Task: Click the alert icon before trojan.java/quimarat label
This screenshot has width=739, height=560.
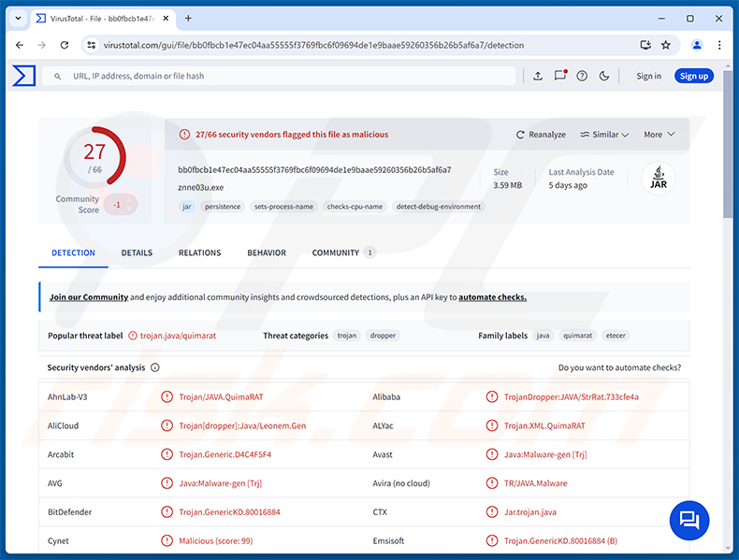Action: click(x=133, y=336)
